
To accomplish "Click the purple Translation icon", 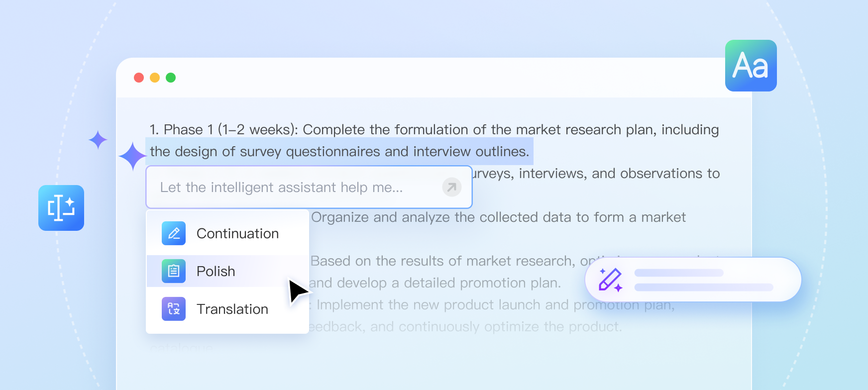I will coord(174,309).
